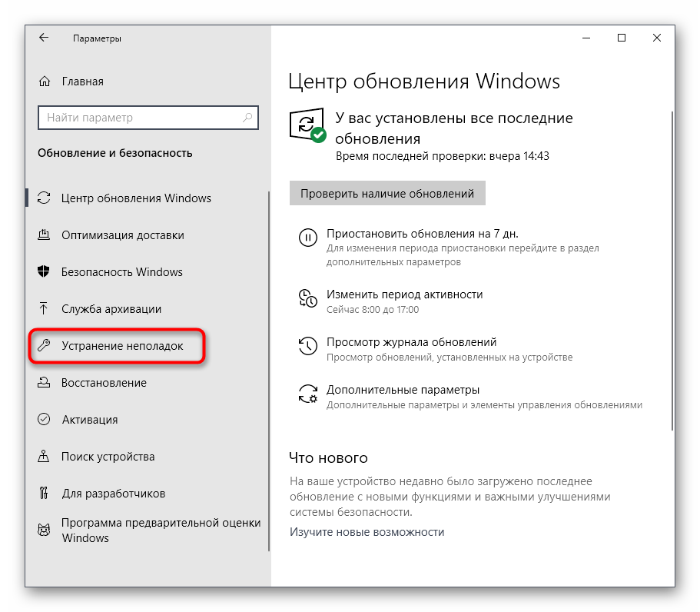Click the search magnifier icon
Screen dimensions: 700x612
click(x=247, y=118)
